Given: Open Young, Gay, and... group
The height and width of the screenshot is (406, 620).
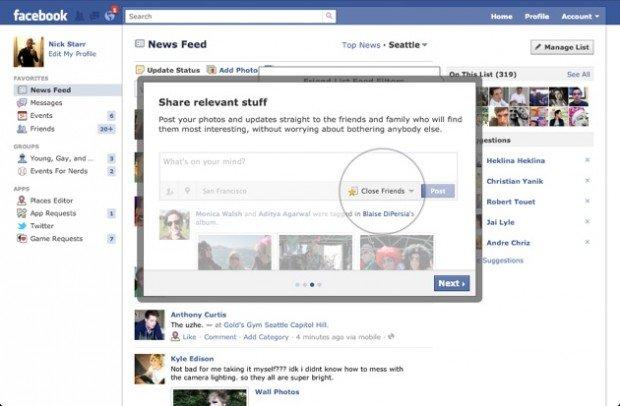Looking at the screenshot, I should (62, 159).
